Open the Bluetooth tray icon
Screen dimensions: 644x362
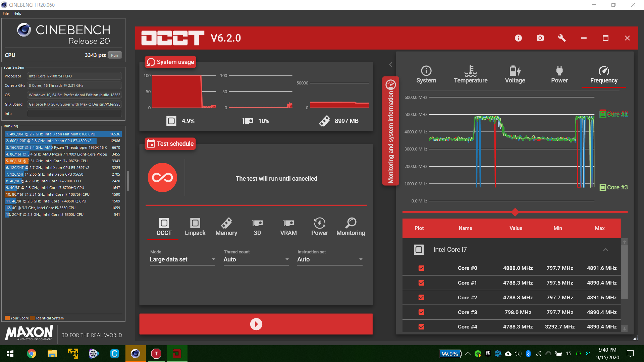[528, 354]
